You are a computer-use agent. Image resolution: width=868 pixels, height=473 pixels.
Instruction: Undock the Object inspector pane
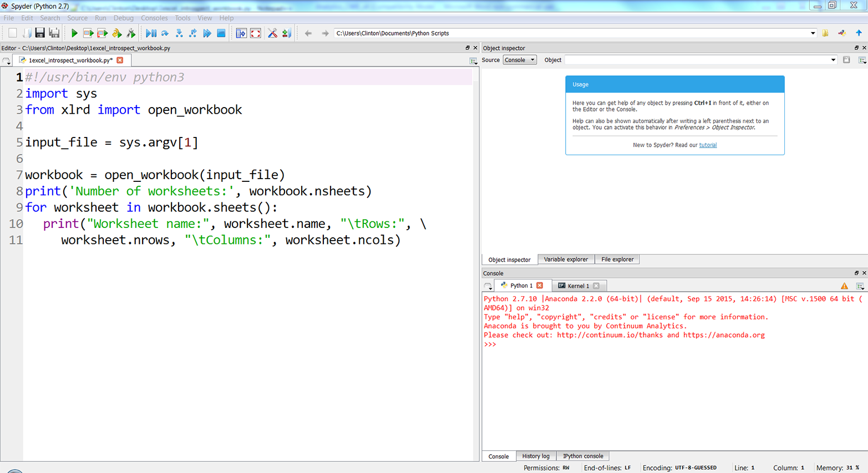coord(857,48)
